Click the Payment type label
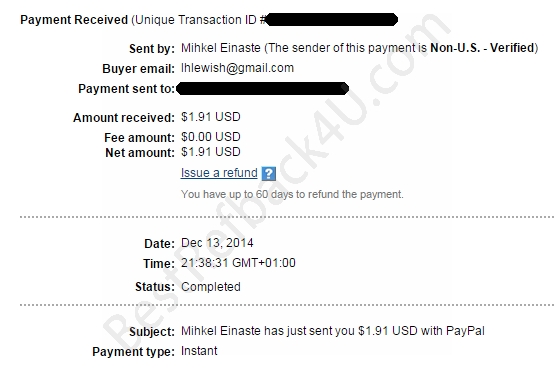555x369 pixels. pyautogui.click(x=133, y=352)
